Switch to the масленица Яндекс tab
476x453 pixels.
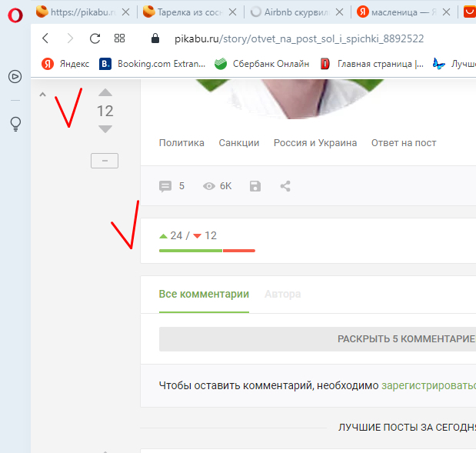click(397, 12)
